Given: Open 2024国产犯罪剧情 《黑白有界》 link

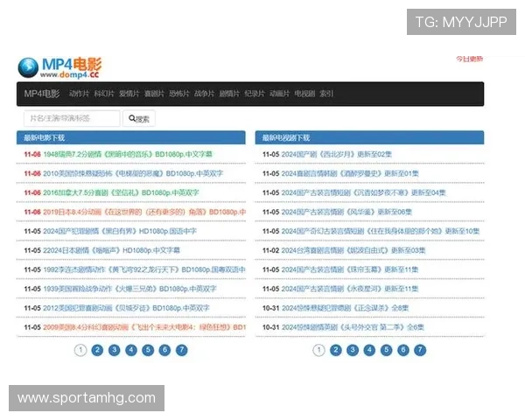Looking at the screenshot, I should [x=120, y=231].
